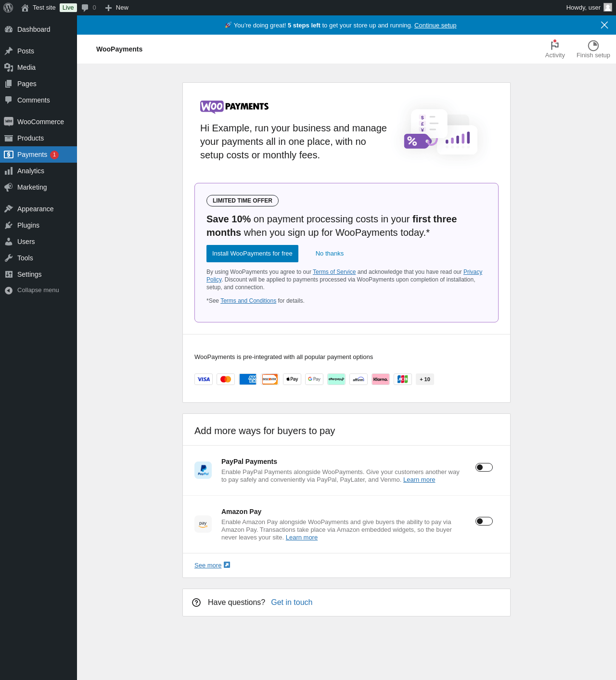This screenshot has height=680, width=616.
Task: Click the Amazon Pay logo icon
Action: [203, 524]
